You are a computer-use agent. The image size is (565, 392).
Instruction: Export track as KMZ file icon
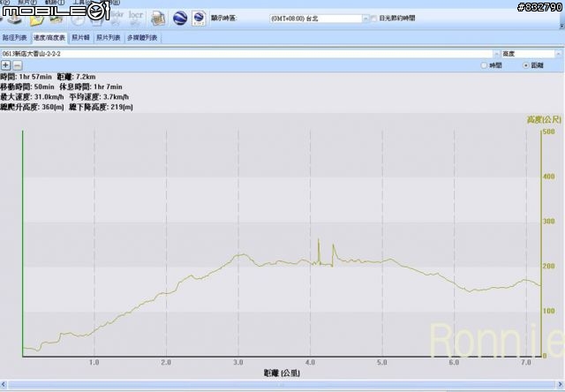click(x=199, y=19)
